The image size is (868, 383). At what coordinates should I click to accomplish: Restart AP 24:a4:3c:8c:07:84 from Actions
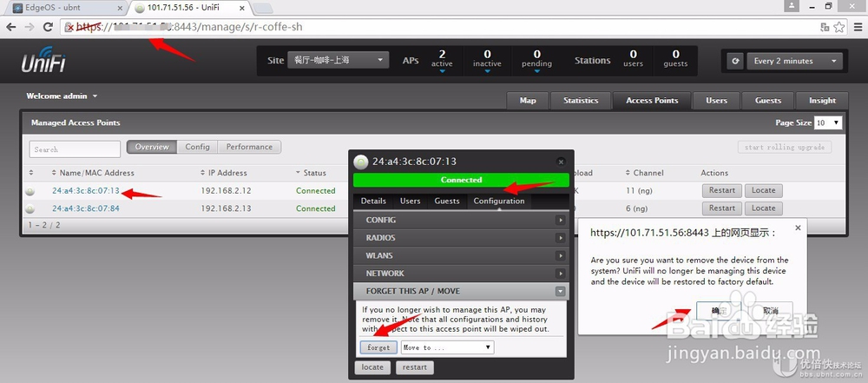tap(722, 208)
